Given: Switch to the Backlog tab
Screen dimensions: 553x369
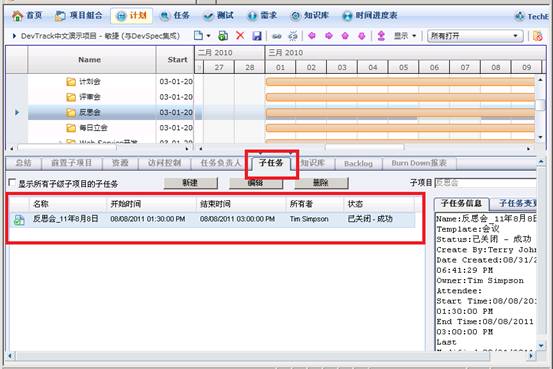Looking at the screenshot, I should click(x=358, y=163).
